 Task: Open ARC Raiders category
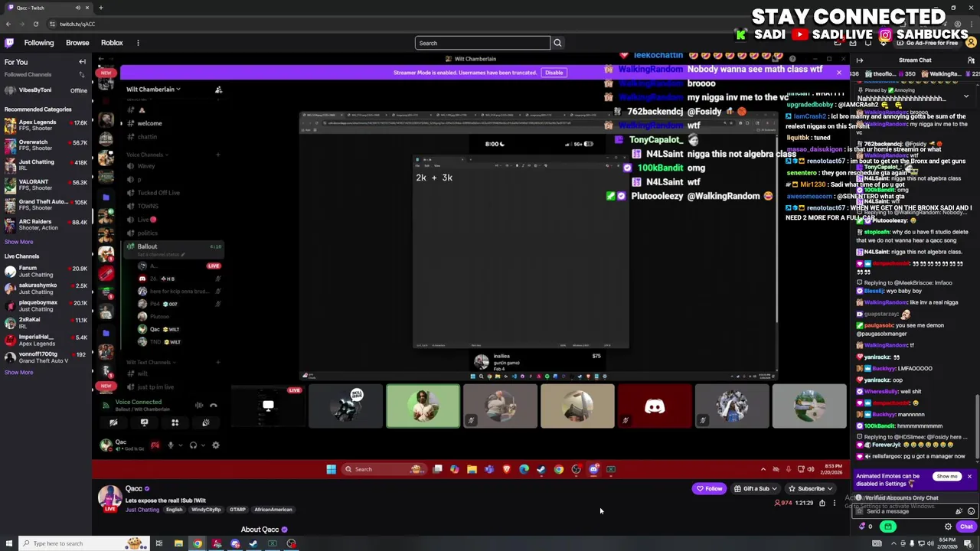pyautogui.click(x=46, y=225)
